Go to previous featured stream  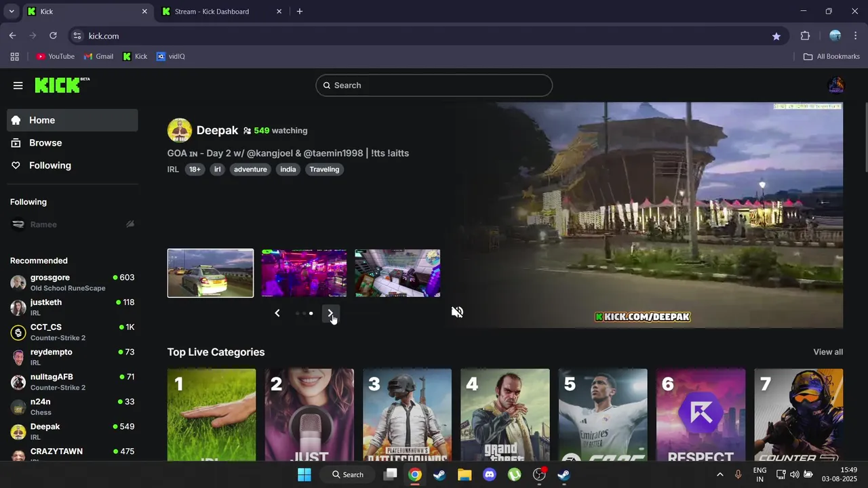coord(277,313)
